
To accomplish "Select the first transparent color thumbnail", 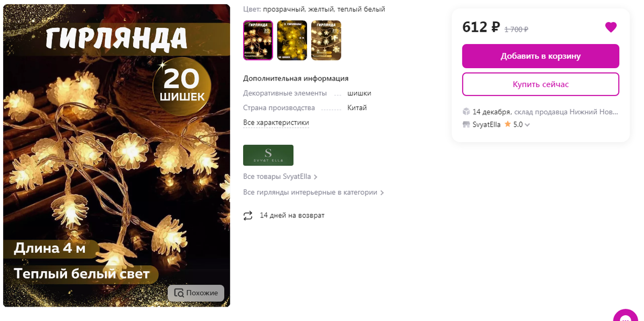I will pyautogui.click(x=258, y=40).
